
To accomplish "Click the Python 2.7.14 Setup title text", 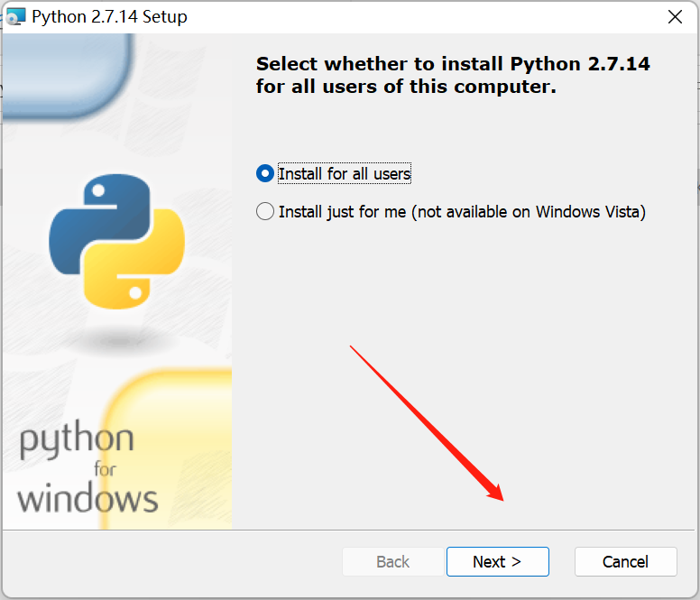I will tap(109, 16).
